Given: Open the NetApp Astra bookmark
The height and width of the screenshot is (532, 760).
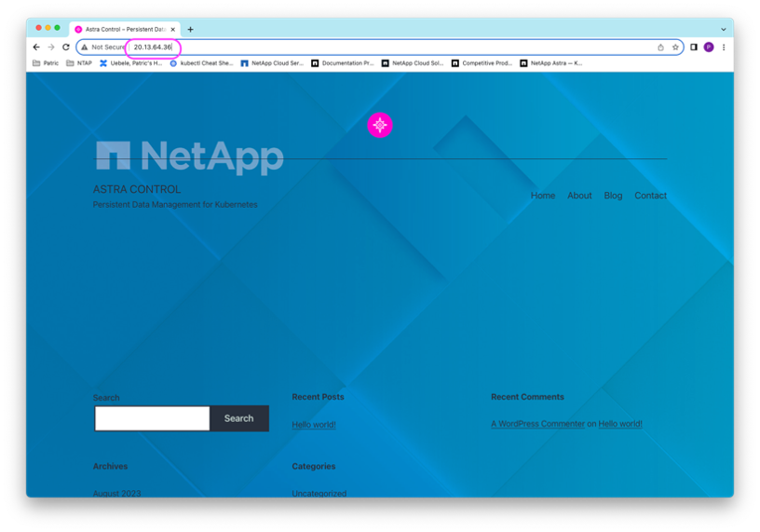Looking at the screenshot, I should tap(551, 63).
